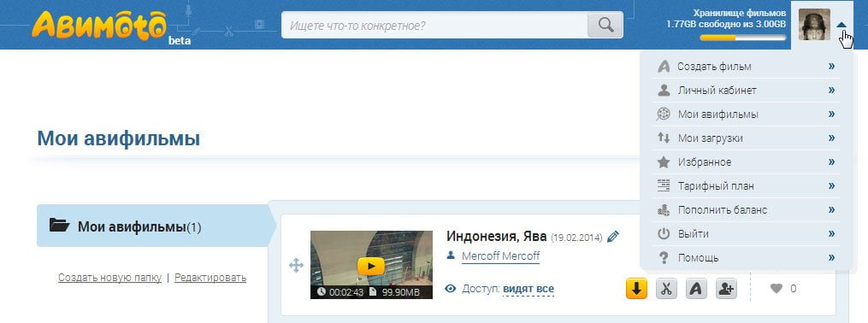The image size is (868, 323).
Task: Open 'Создать фильм' menu entry
Action: [746, 67]
